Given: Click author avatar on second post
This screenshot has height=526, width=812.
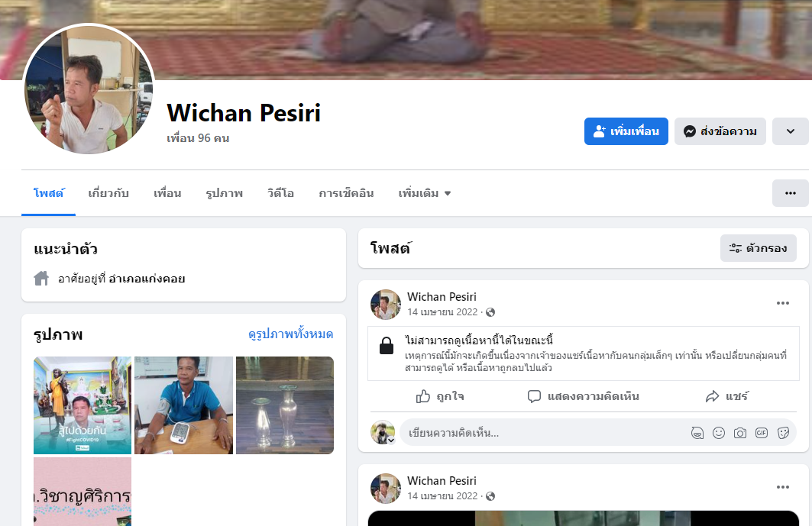Looking at the screenshot, I should coord(386,488).
